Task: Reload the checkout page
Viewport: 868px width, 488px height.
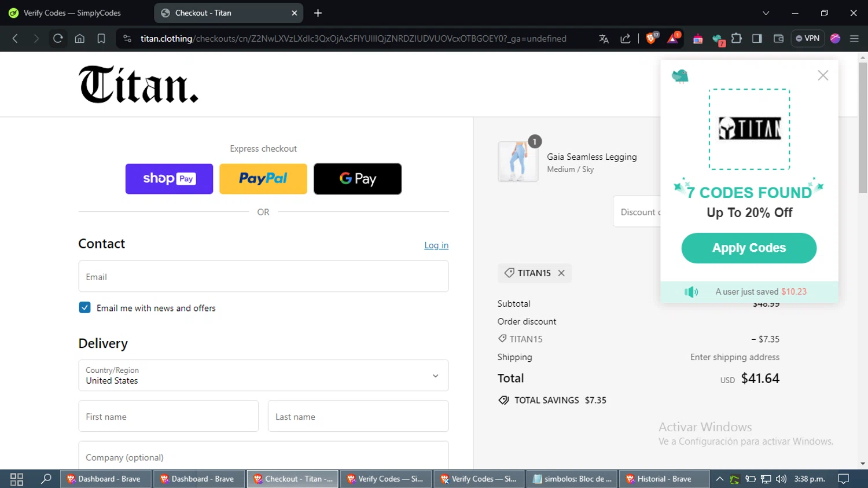Action: [x=58, y=39]
